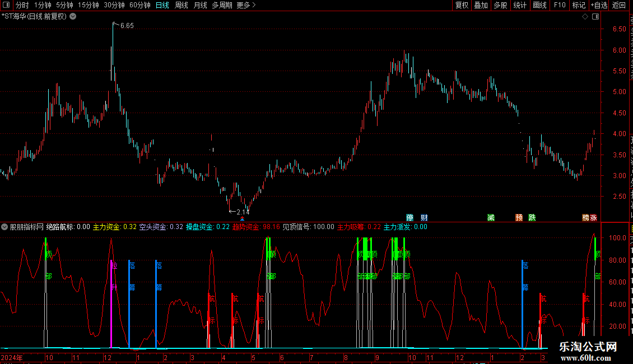Click the 榜 (leaderboard) event marker
The height and width of the screenshot is (364, 633).
click(x=586, y=217)
